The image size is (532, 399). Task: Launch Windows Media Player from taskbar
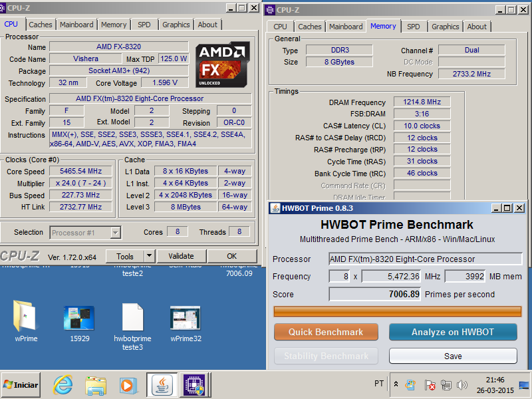tap(129, 386)
